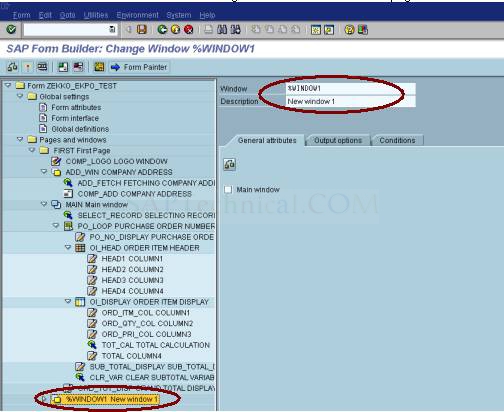Select COMP_ADD COMPANY ADDRESS node
504x412 pixels.
tap(134, 193)
